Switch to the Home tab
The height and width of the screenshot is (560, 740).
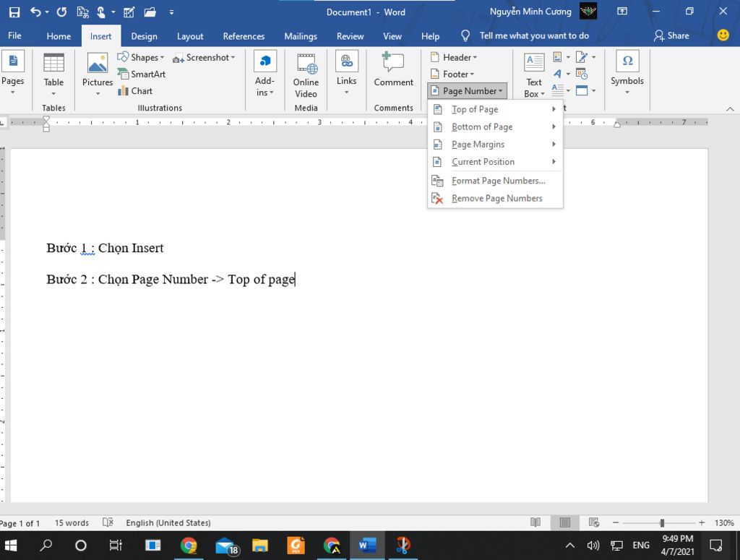click(59, 36)
